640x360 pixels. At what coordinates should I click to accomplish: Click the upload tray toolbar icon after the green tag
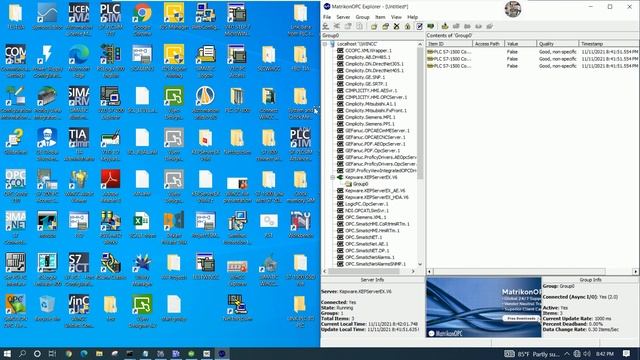(x=445, y=27)
